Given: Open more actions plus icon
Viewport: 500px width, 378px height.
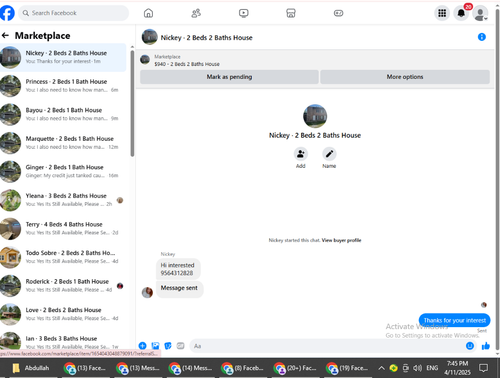Looking at the screenshot, I should pos(142,346).
